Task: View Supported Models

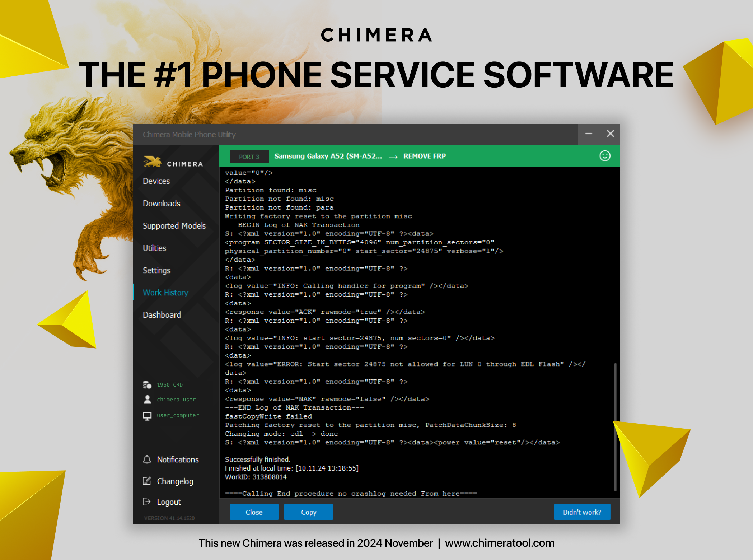Action: pyautogui.click(x=174, y=226)
